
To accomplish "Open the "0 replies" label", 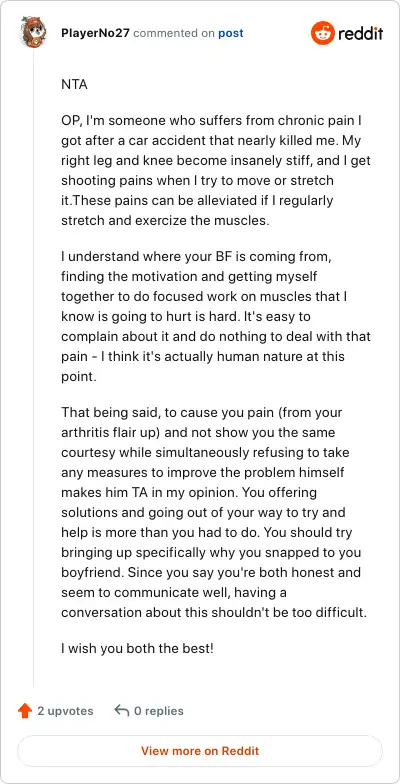I will (158, 711).
